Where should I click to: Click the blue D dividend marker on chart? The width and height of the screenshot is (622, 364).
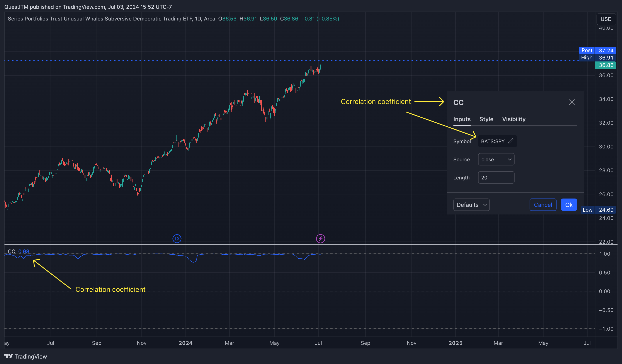[177, 238]
